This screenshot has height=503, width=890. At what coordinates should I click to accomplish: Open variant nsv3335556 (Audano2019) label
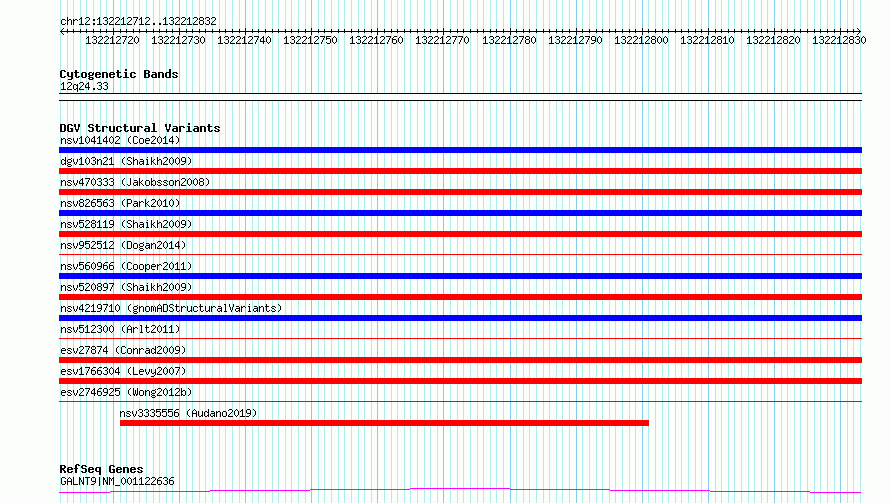click(x=188, y=413)
